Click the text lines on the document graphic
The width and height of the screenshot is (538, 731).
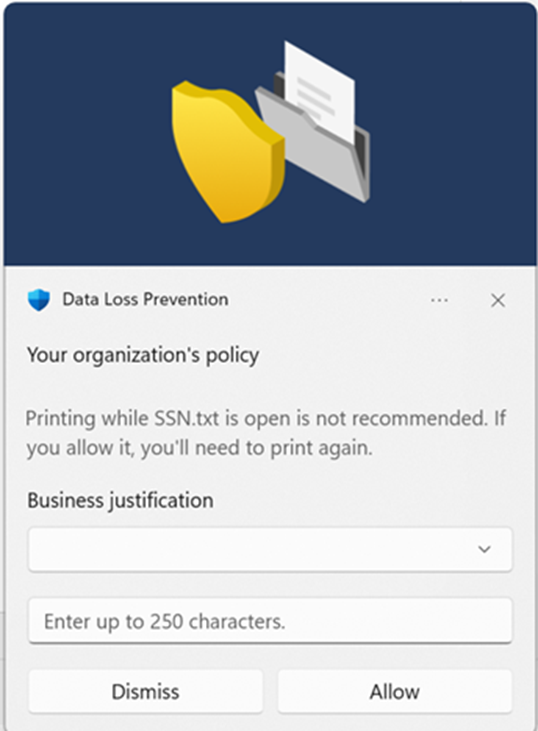(x=315, y=96)
